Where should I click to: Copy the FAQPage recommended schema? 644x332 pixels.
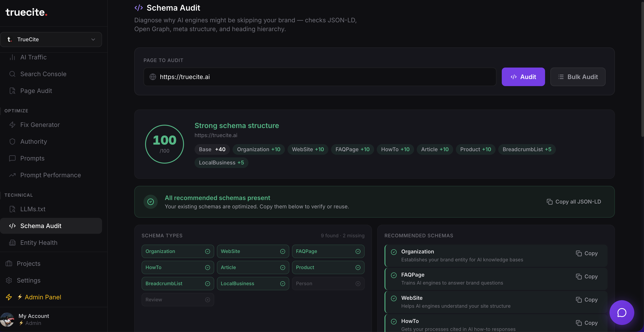point(587,277)
